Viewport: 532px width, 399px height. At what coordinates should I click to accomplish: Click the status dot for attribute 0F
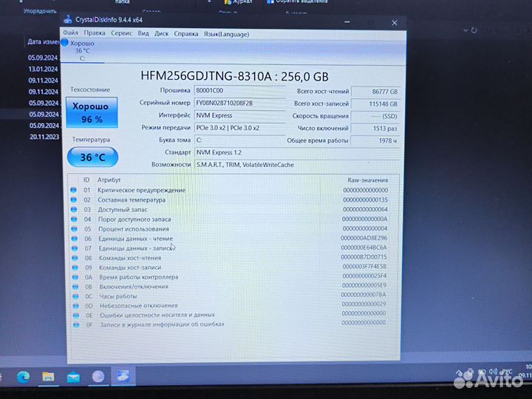76,324
